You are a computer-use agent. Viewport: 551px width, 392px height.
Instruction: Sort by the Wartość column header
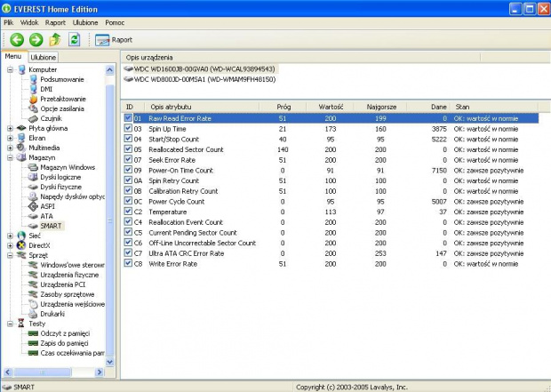pyautogui.click(x=331, y=107)
